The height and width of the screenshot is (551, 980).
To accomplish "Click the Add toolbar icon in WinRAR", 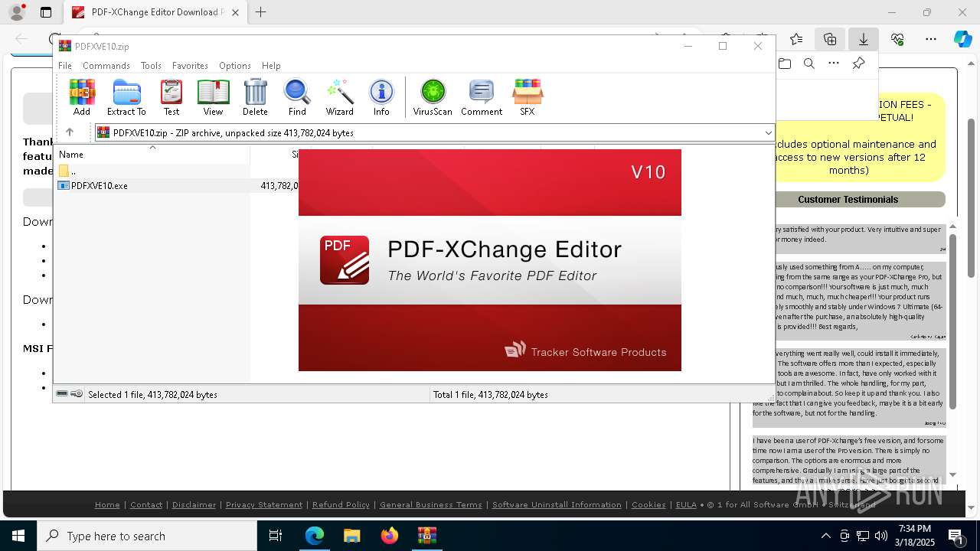I will 82,97.
